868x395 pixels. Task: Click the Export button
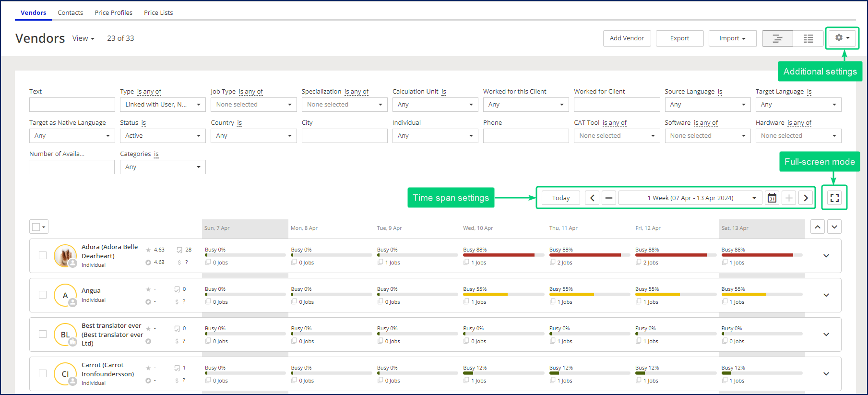679,38
